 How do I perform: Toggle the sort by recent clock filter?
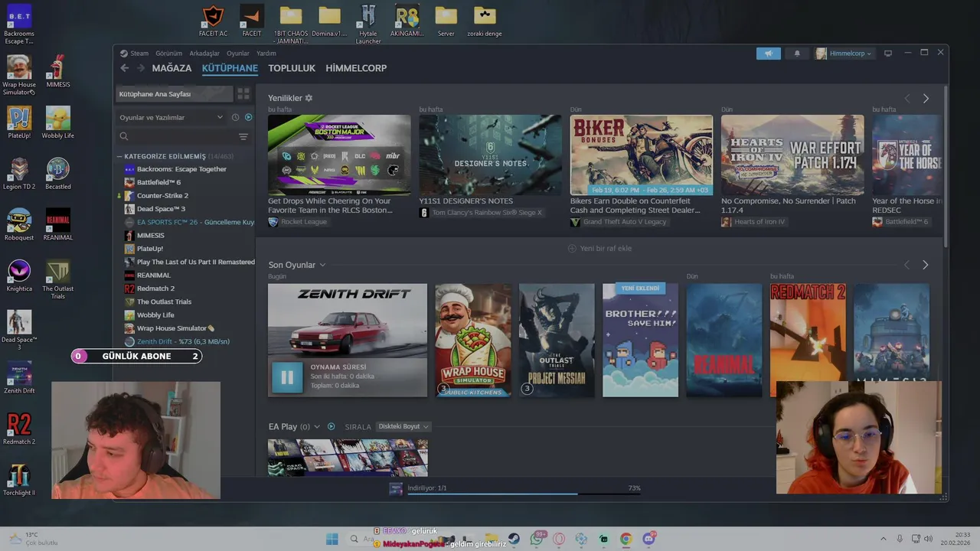(x=235, y=117)
